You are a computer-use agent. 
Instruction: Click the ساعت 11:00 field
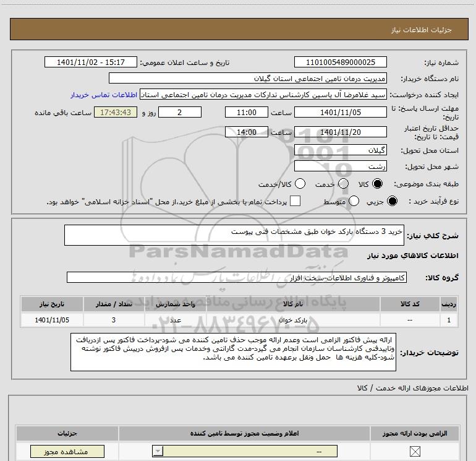(247, 112)
